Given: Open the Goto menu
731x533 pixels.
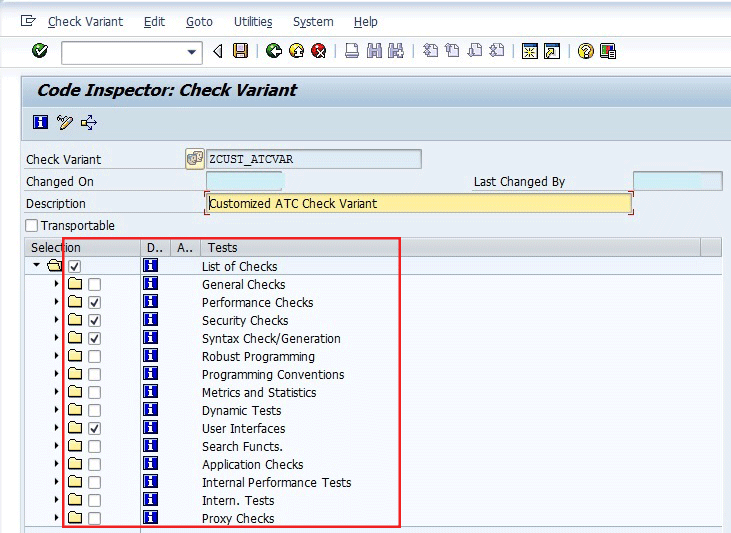Looking at the screenshot, I should point(199,21).
